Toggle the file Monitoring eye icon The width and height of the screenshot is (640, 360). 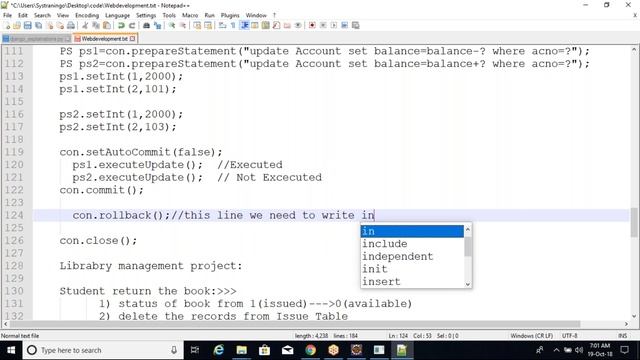[x=298, y=25]
